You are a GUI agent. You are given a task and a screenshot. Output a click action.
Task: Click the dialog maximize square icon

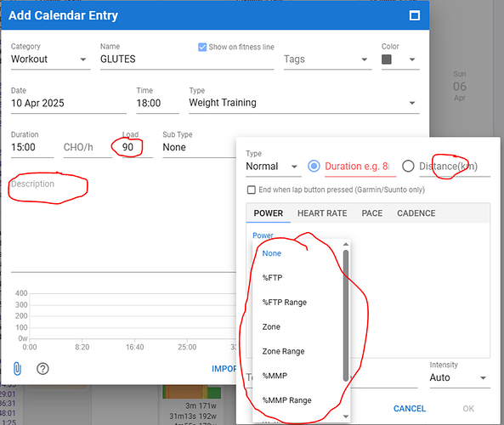pos(414,15)
